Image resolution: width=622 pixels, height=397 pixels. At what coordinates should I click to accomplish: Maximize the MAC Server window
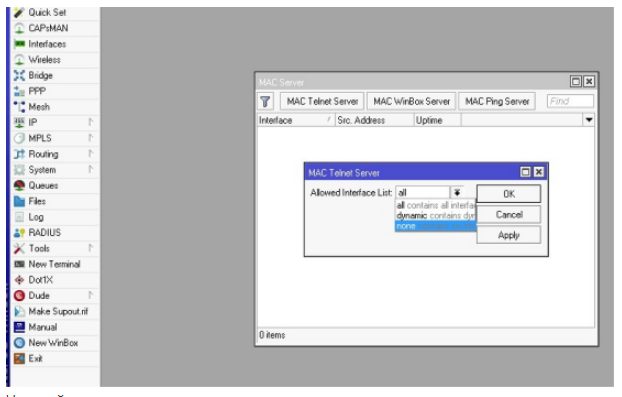576,82
